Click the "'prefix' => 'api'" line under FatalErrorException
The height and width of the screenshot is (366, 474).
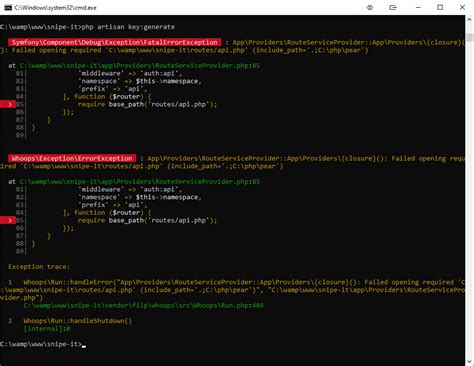click(x=112, y=89)
